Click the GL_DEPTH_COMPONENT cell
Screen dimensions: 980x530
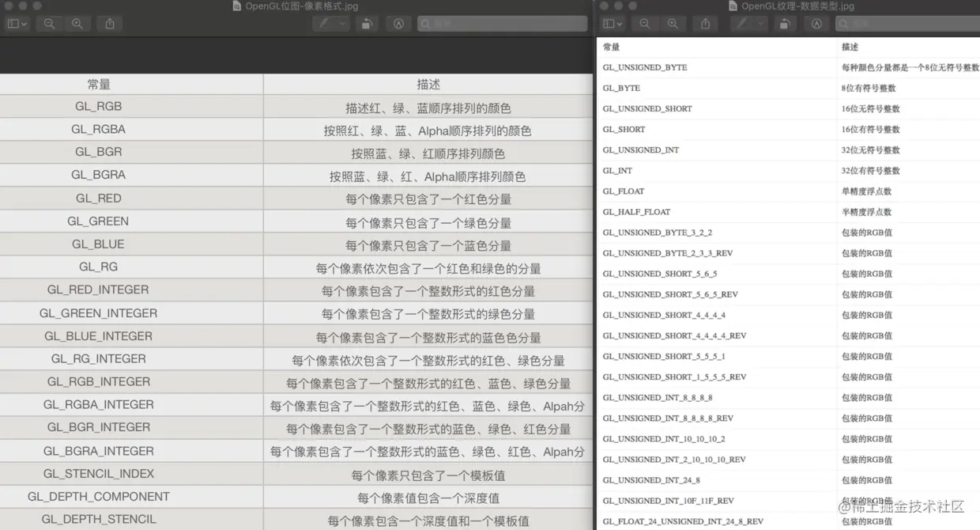point(99,498)
